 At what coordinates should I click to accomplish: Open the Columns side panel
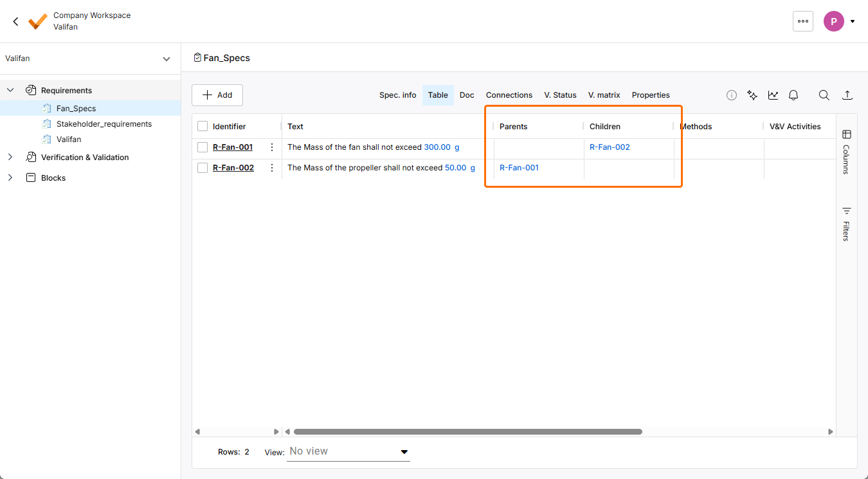[x=846, y=152]
